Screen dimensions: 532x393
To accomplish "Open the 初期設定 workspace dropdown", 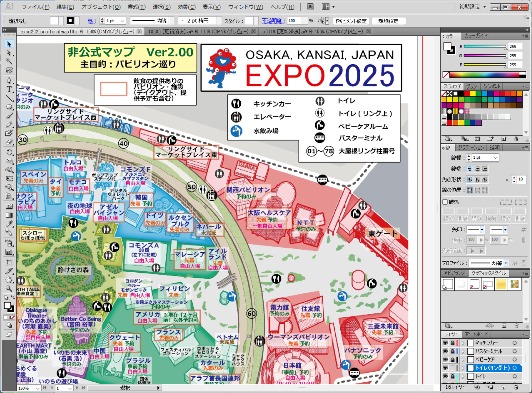I will 472,7.
